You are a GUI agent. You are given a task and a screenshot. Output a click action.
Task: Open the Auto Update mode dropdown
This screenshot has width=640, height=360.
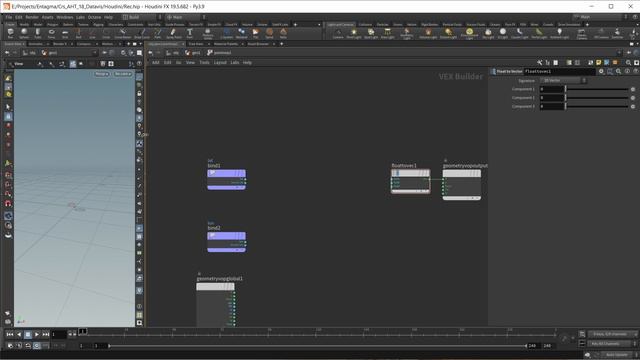[619, 355]
